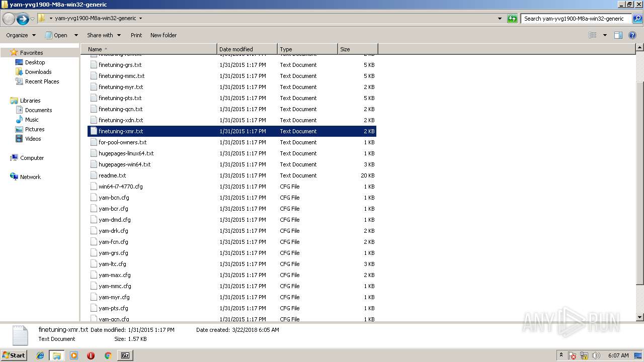Click the Open toolbar button
644x362 pixels.
point(56,35)
